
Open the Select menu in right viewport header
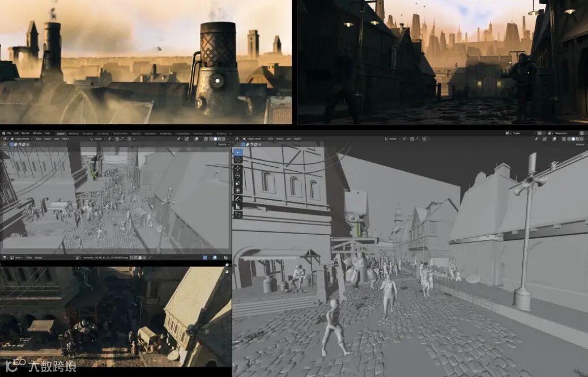coord(279,139)
